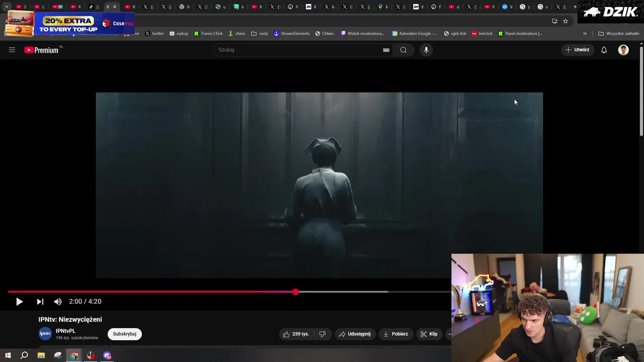Open the Panel moderatora bookmark

point(520,34)
